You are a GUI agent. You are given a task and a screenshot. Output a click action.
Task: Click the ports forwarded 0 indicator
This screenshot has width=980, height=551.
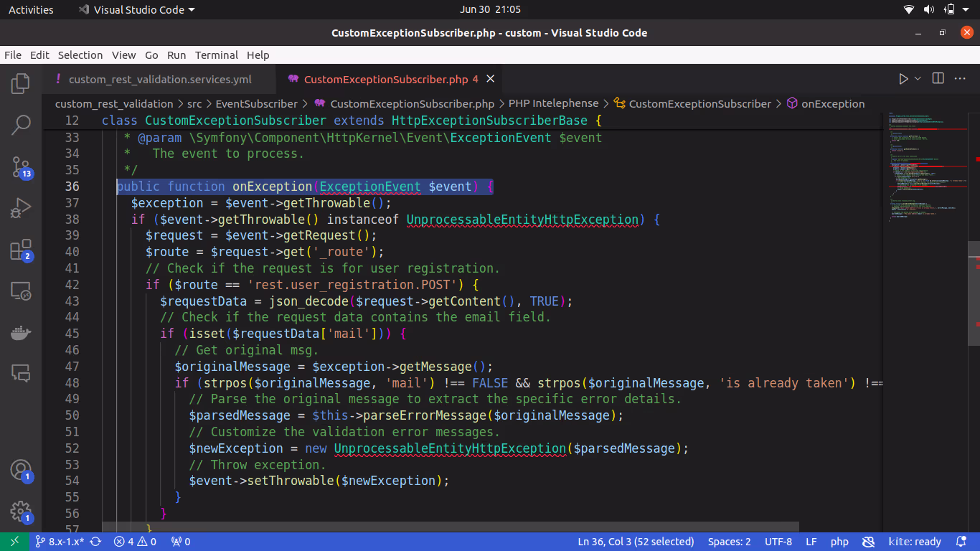pos(180,542)
